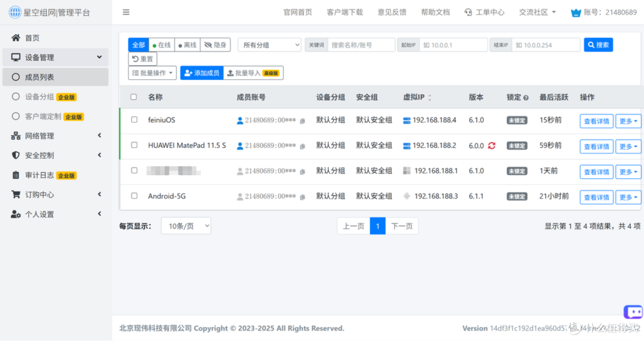Image resolution: width=644 pixels, height=341 pixels.
Task: Check the HUAWEI MatePad 11.5 S checkbox
Action: tap(134, 145)
